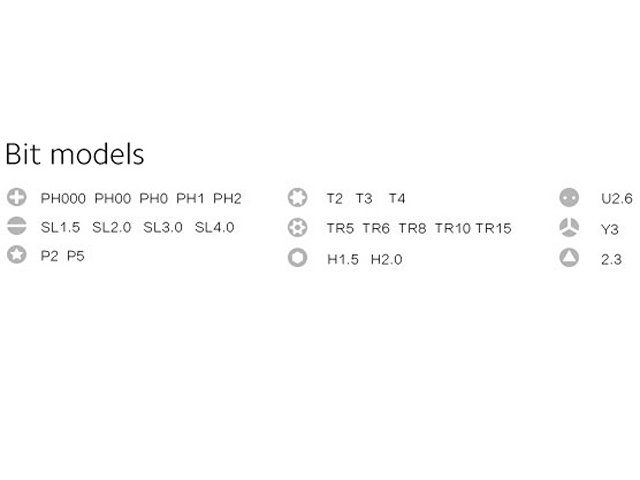Select the U2.6 bit label
The width and height of the screenshot is (640, 480).
coord(617,199)
